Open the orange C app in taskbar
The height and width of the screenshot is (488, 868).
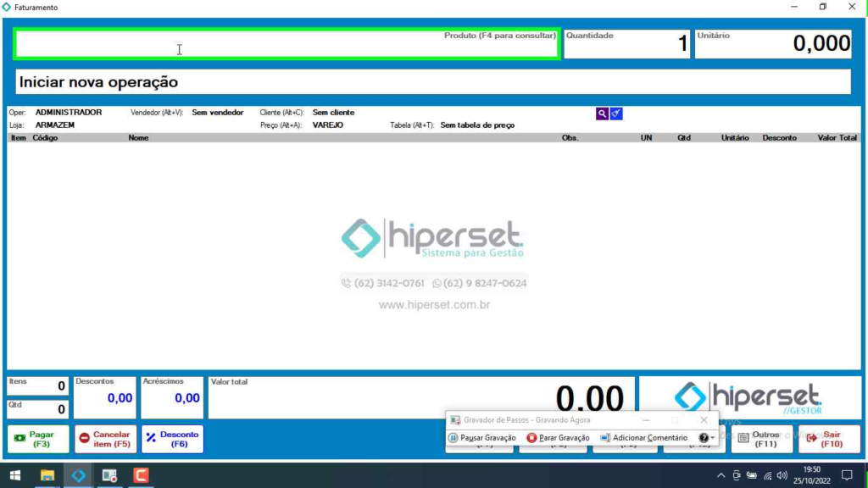141,475
